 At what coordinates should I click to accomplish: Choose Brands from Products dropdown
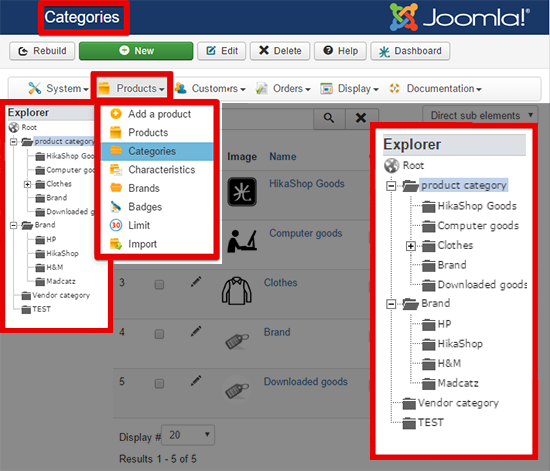click(157, 188)
